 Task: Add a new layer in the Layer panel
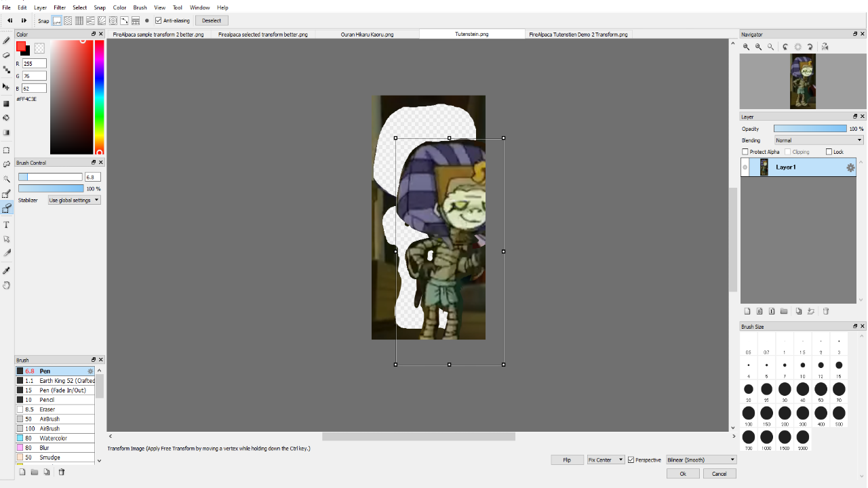747,311
